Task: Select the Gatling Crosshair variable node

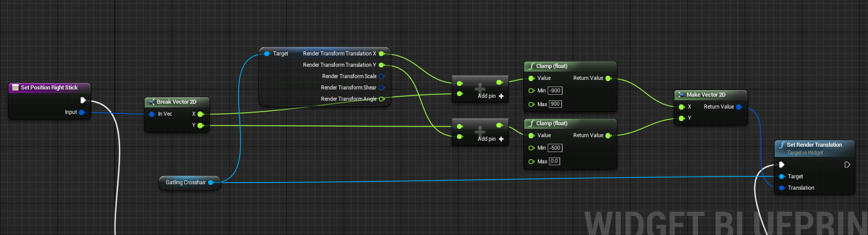Action: click(x=190, y=183)
